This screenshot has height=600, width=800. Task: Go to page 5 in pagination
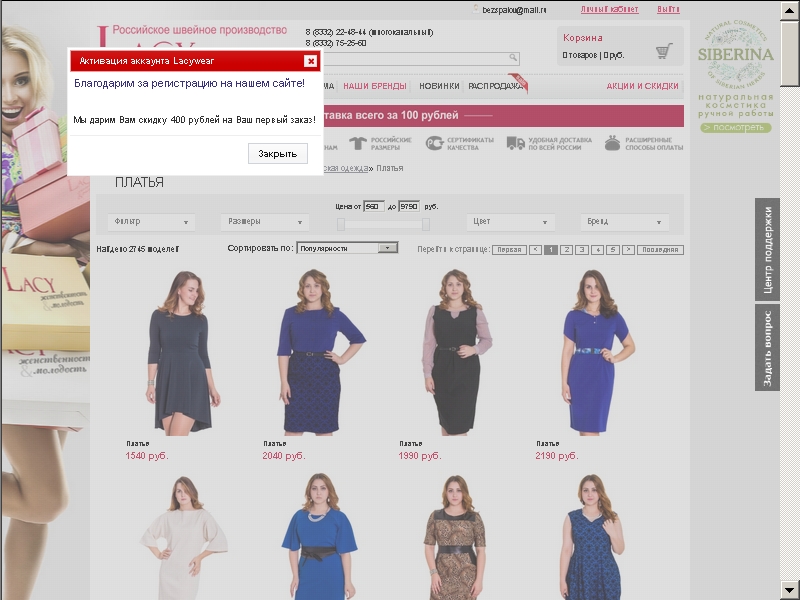[x=613, y=249]
